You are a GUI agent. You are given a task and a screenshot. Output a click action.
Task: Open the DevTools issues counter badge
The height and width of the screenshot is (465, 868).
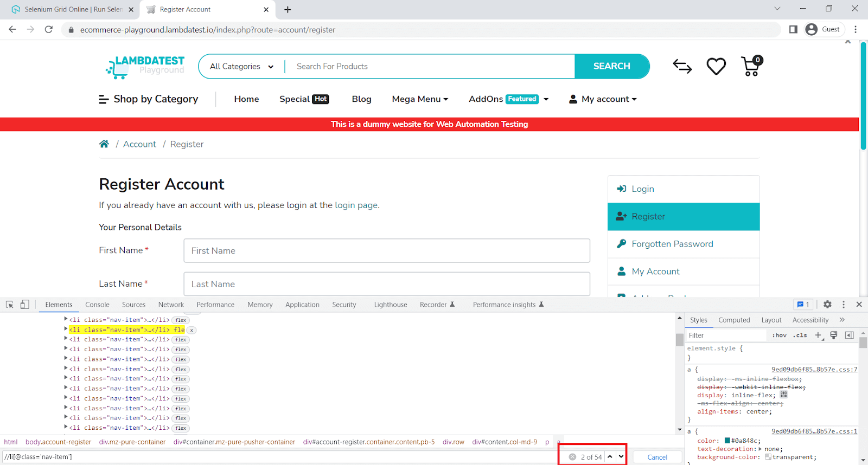coord(803,305)
